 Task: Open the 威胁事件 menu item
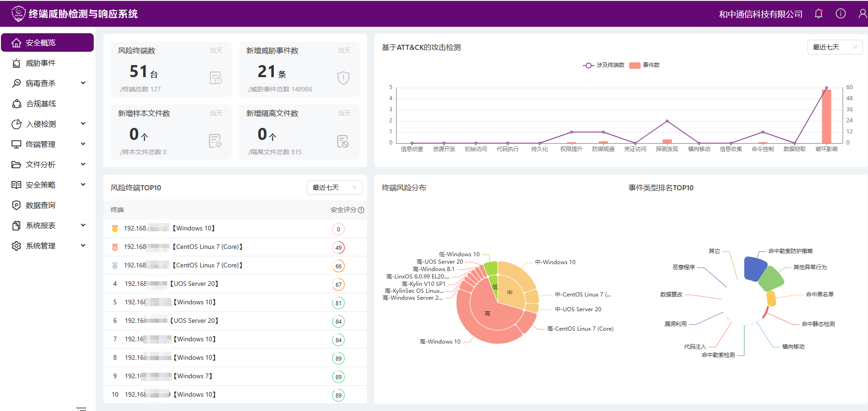click(x=41, y=63)
